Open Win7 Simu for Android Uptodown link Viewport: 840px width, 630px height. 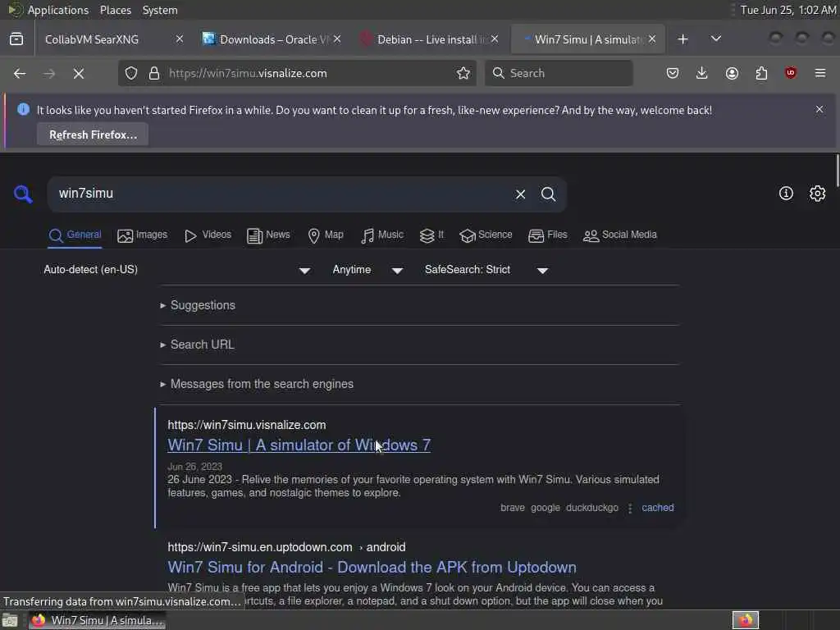click(x=372, y=568)
